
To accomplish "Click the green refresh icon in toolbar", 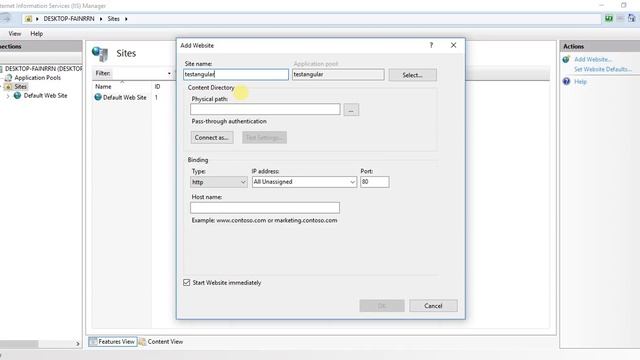I will coord(609,18).
